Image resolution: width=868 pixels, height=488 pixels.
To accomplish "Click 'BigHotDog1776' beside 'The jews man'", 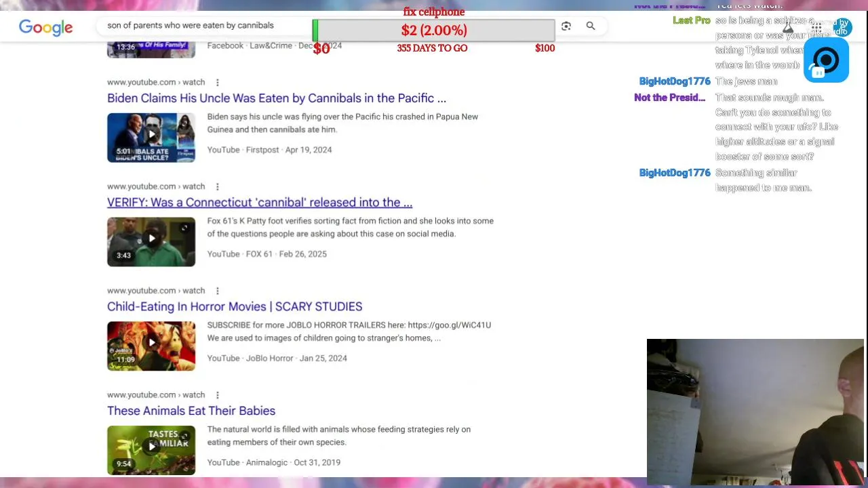I will point(675,81).
